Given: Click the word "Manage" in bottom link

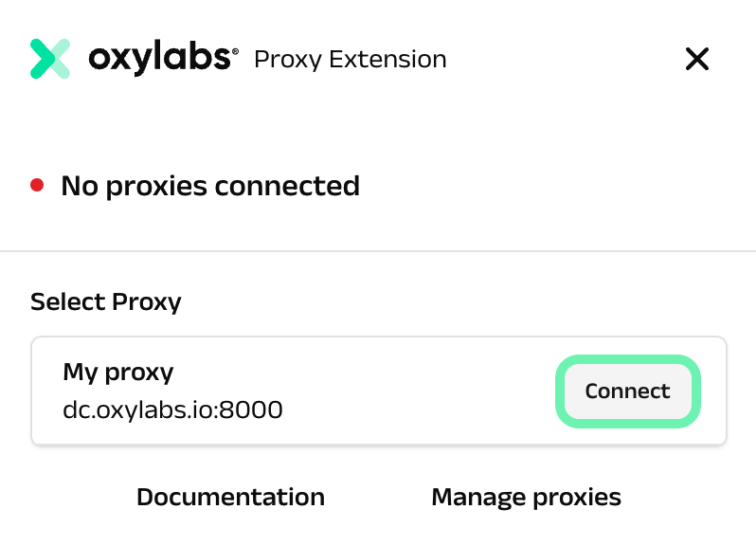Looking at the screenshot, I should (x=472, y=497).
